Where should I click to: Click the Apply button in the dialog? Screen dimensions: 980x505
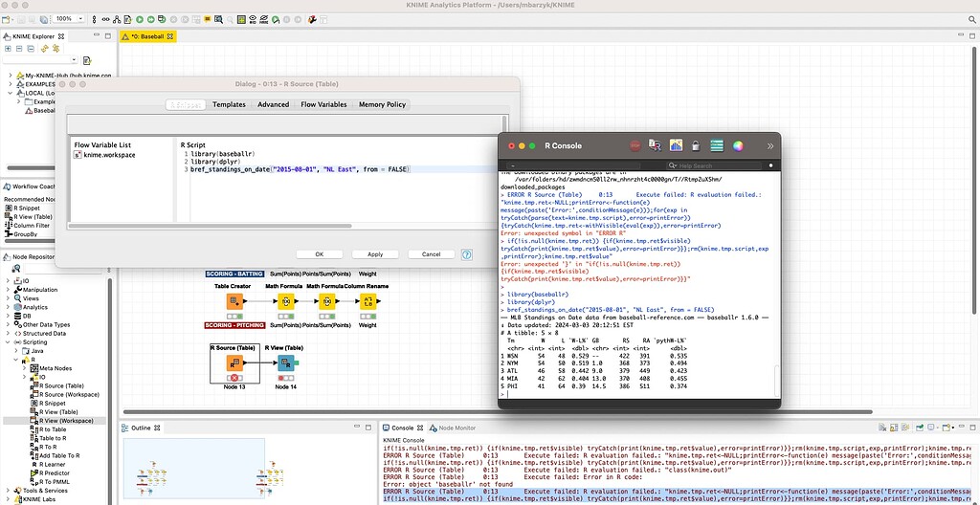pyautogui.click(x=375, y=254)
